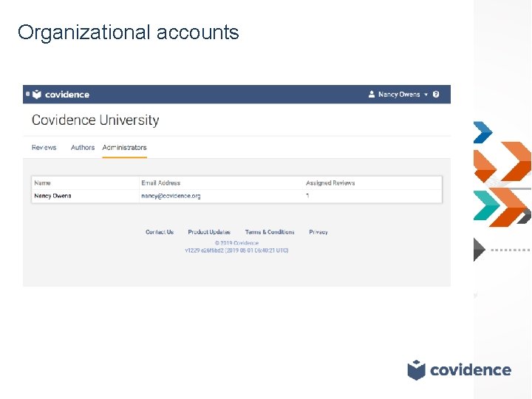The image size is (532, 399).
Task: Click the dark gray triangle arrow icon
Action: [x=480, y=250]
